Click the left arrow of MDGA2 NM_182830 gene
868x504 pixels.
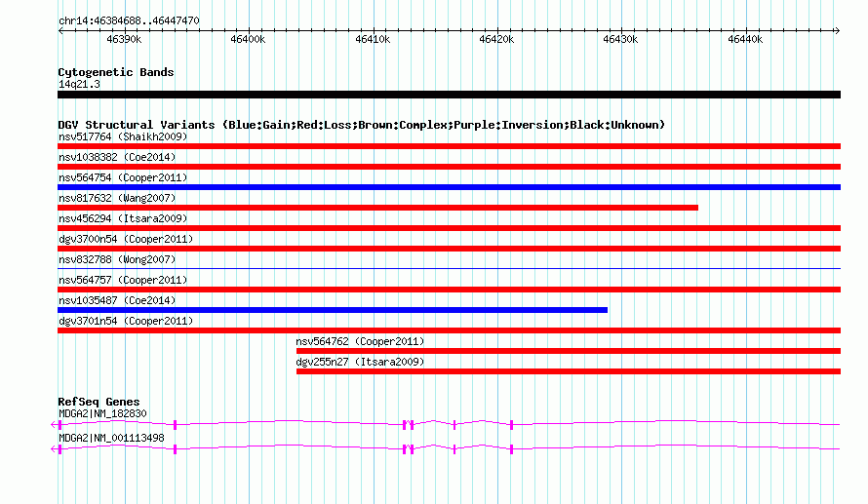(54, 424)
